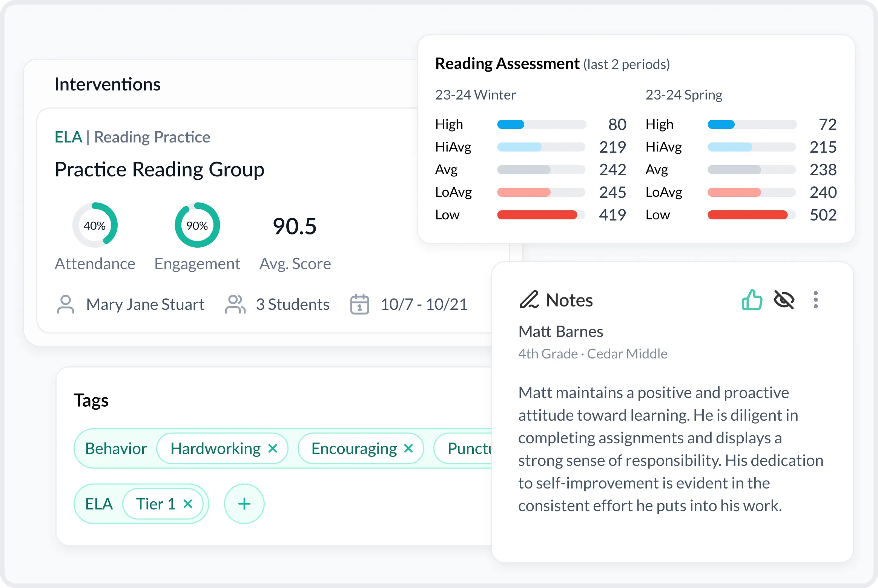
Task: Remove the Tier 1 tag
Action: tap(188, 504)
